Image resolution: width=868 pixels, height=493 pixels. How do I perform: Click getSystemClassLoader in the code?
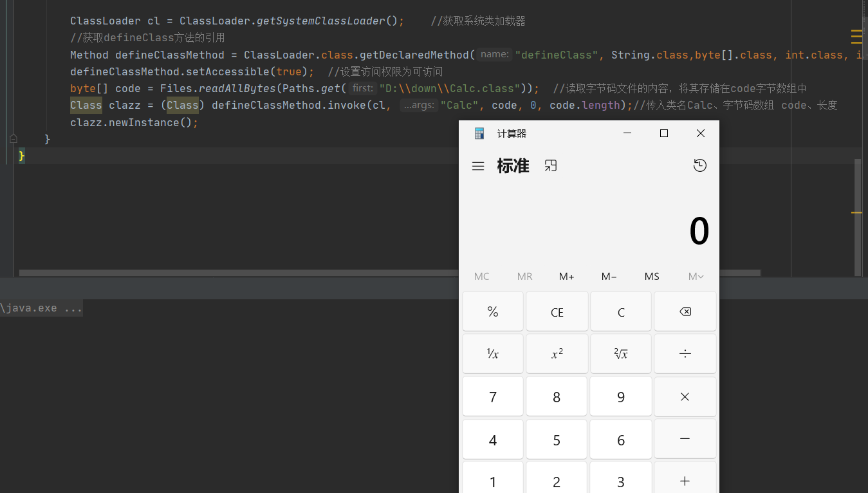click(x=320, y=21)
